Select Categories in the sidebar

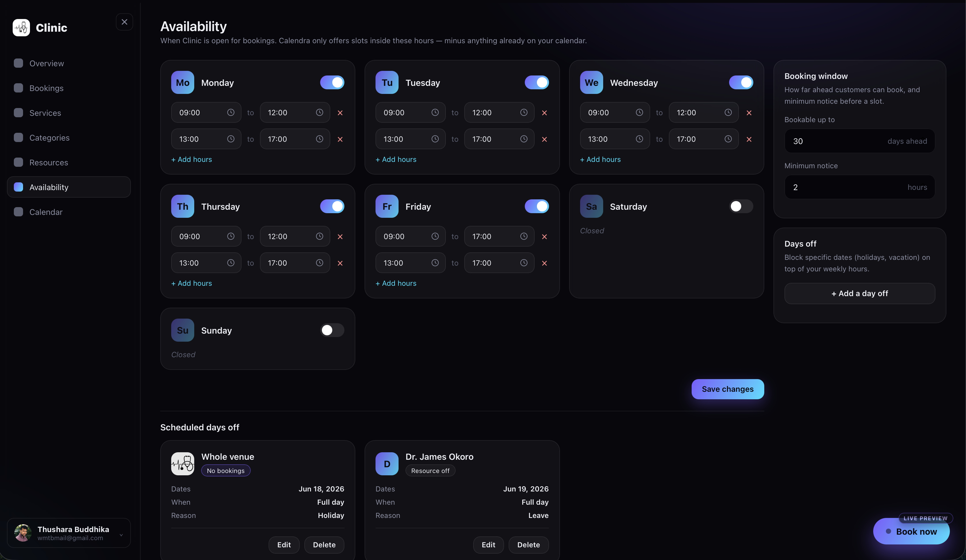pyautogui.click(x=69, y=138)
